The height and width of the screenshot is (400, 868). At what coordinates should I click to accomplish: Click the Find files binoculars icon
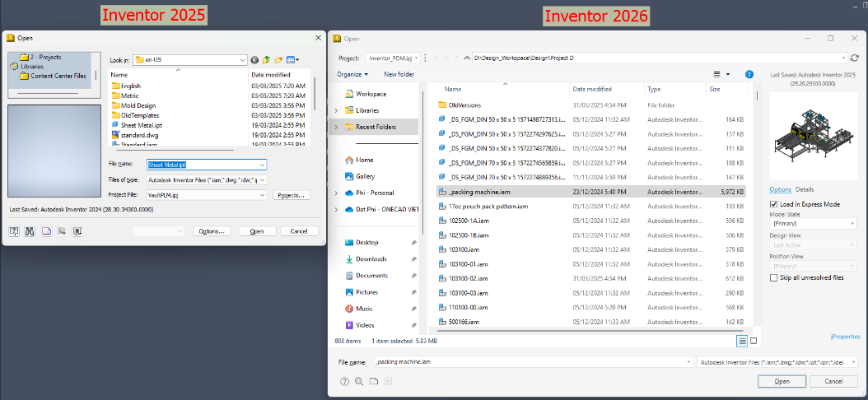30,231
